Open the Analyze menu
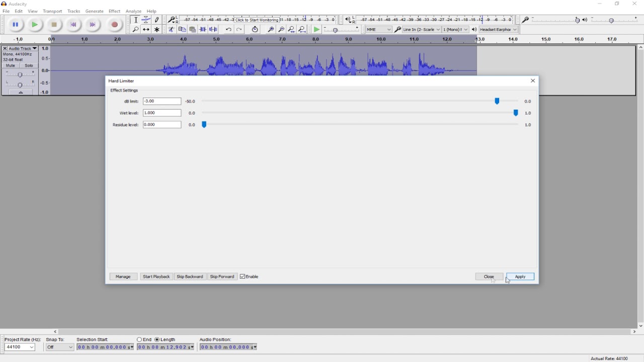This screenshot has height=362, width=644. point(133,11)
